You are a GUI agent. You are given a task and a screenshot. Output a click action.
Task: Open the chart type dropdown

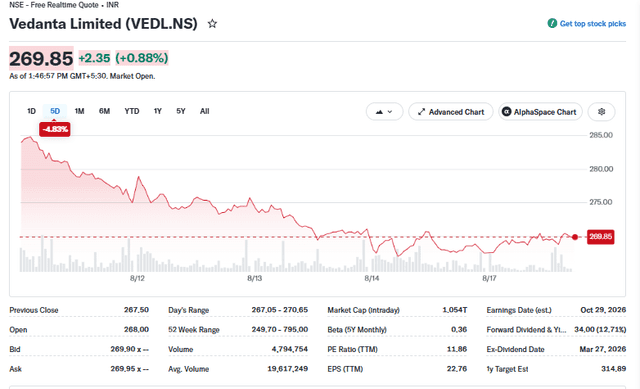(384, 111)
